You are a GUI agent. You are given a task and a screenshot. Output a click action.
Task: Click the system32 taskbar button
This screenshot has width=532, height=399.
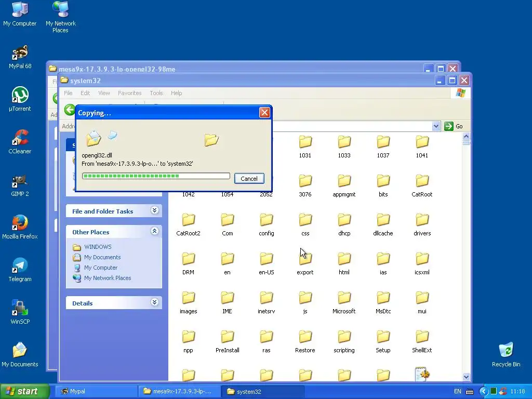click(x=262, y=392)
